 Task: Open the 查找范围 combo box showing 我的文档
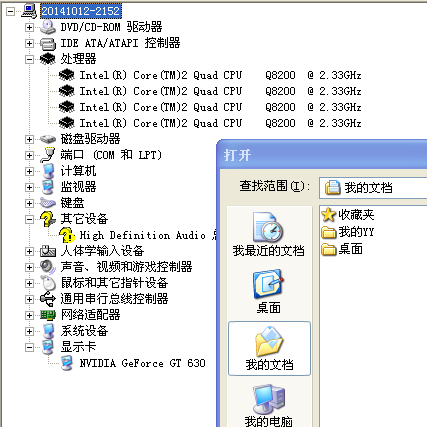coord(373,188)
